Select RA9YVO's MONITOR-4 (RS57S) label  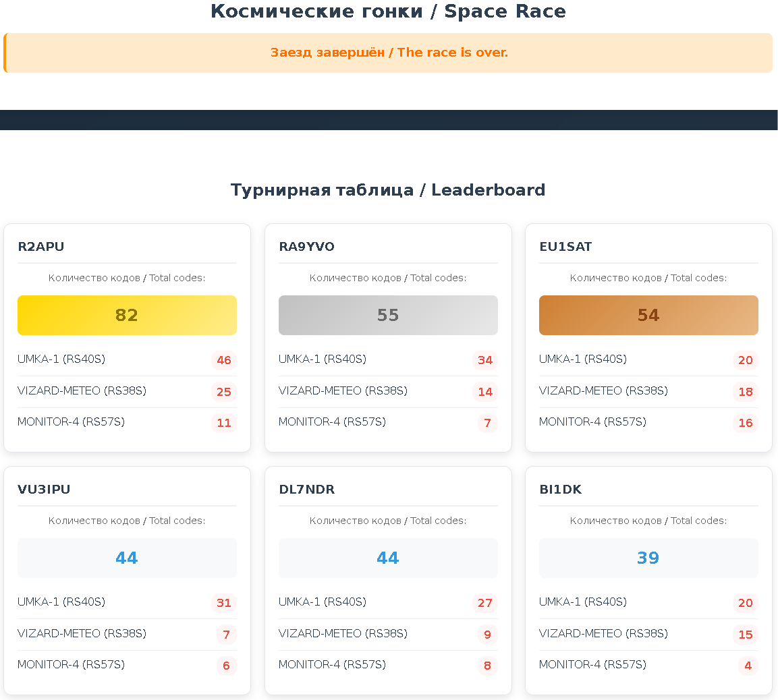coord(332,422)
